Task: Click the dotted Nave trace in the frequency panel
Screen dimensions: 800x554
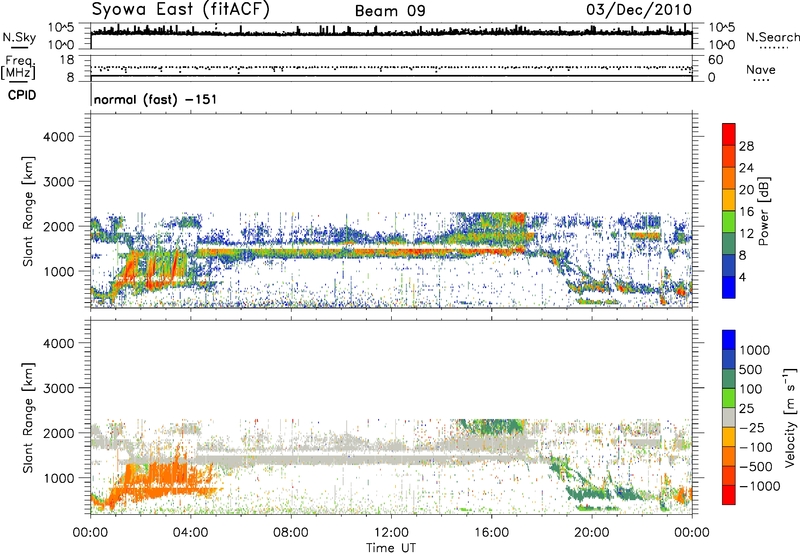Action: pos(391,67)
